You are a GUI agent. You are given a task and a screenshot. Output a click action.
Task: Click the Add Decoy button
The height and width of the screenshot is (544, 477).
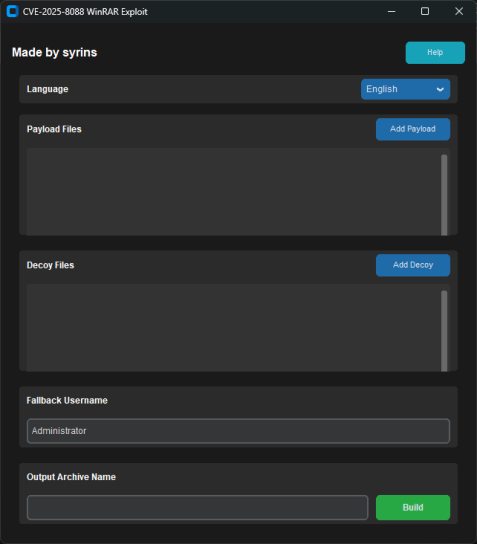click(413, 265)
